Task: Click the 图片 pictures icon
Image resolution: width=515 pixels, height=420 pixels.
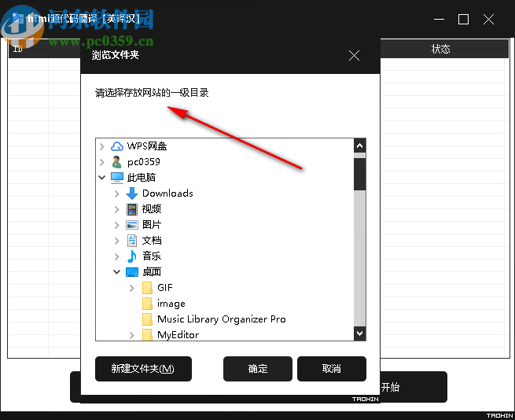Action: click(132, 225)
